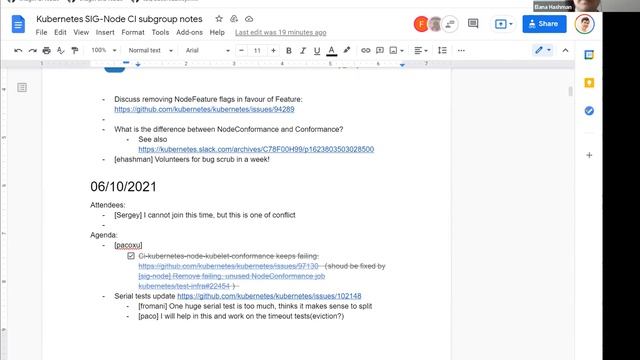This screenshot has height=360, width=640.
Task: Open the Google Docs home icon
Action: [18, 24]
